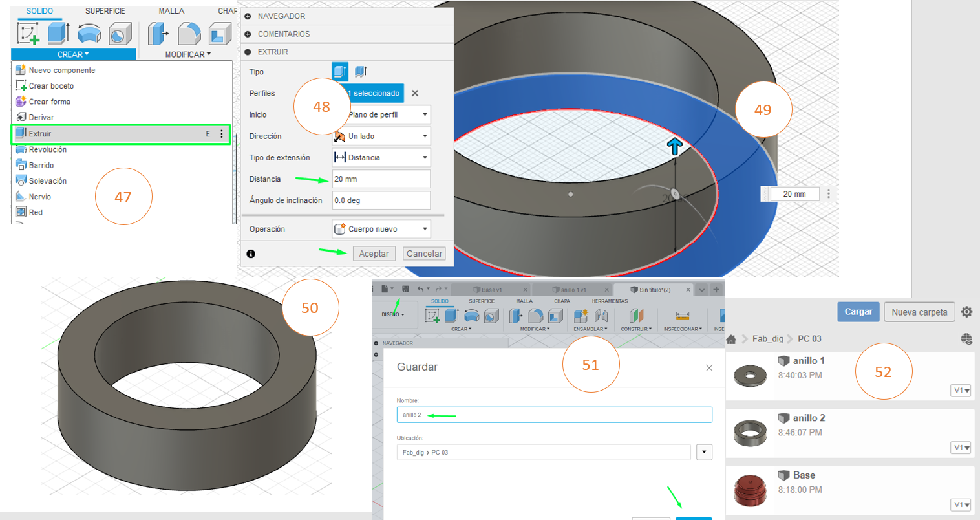The image size is (980, 520).
Task: Open the Operación dropdown showing Cuerpo nuevo
Action: [x=381, y=229]
